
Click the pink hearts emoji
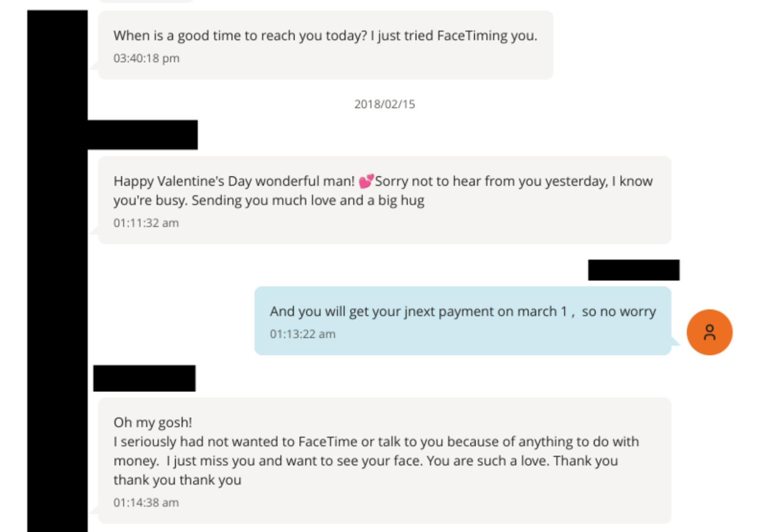click(366, 182)
